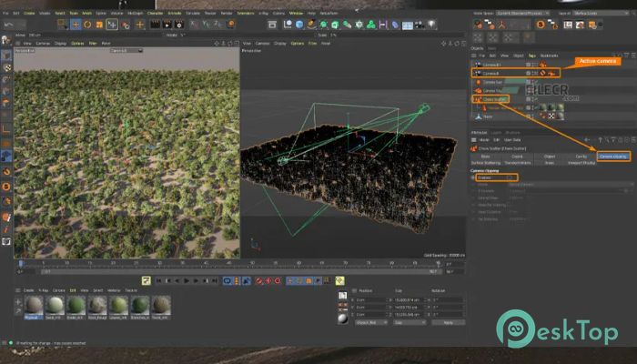Viewport: 637px width, 364px height.
Task: Select the Leaves_mtl material thumbnail
Action: click(118, 307)
